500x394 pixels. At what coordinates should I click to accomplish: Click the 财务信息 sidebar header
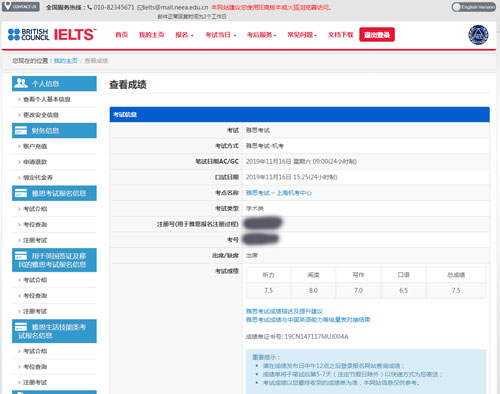[54, 130]
